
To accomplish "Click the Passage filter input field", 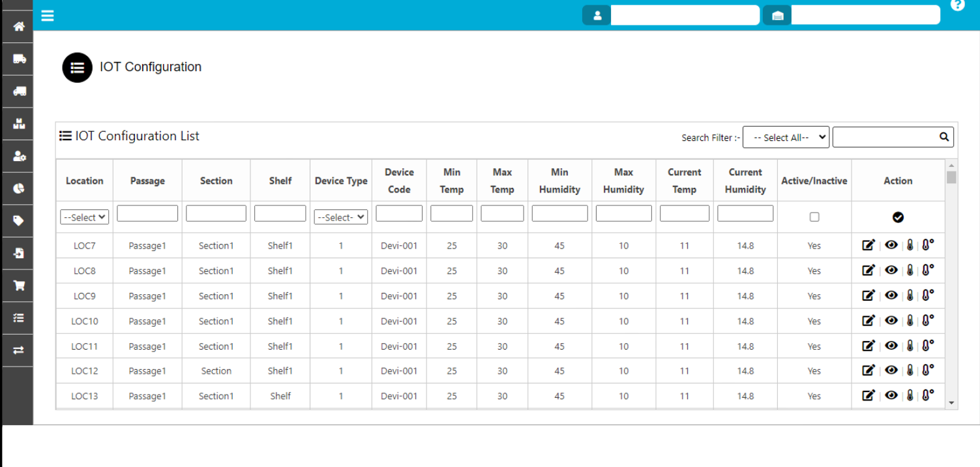I will pyautogui.click(x=147, y=213).
